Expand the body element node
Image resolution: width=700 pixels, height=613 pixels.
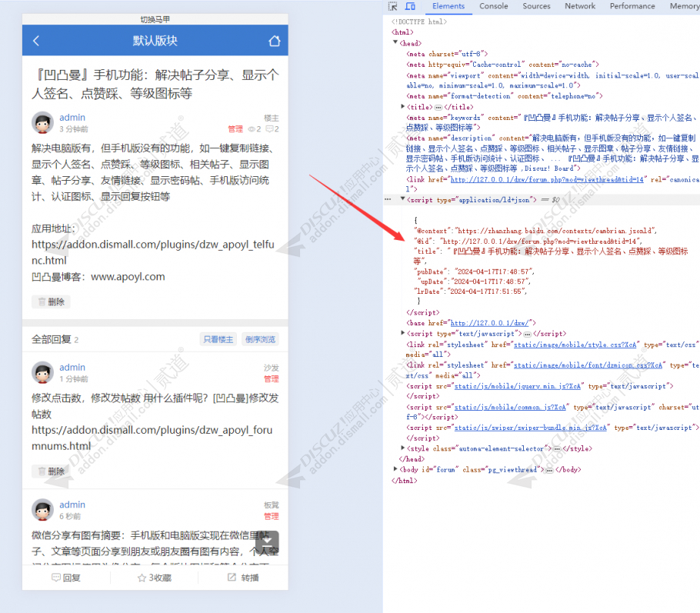click(394, 468)
